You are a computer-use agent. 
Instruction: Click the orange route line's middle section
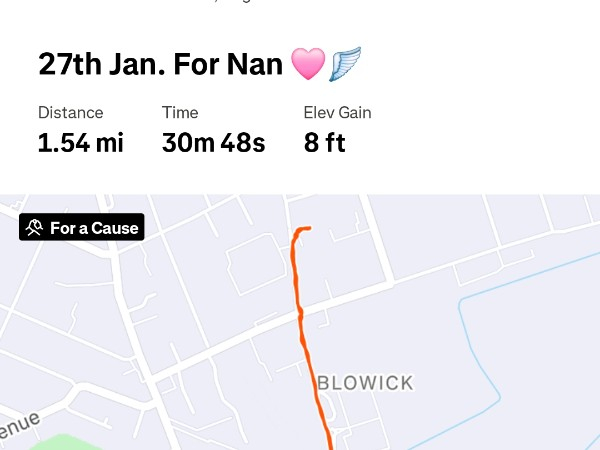(x=300, y=320)
